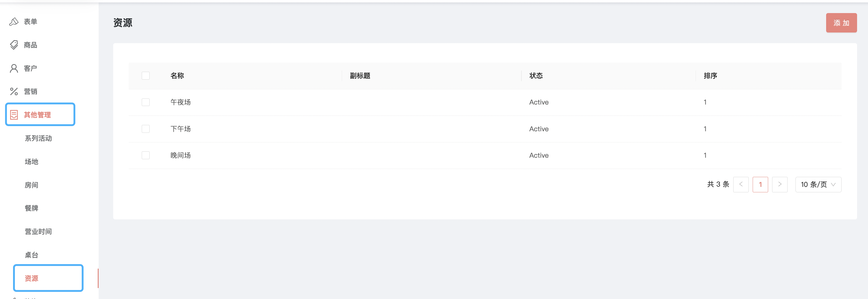The height and width of the screenshot is (299, 868).
Task: Check the 下午场 row checkbox
Action: point(146,129)
